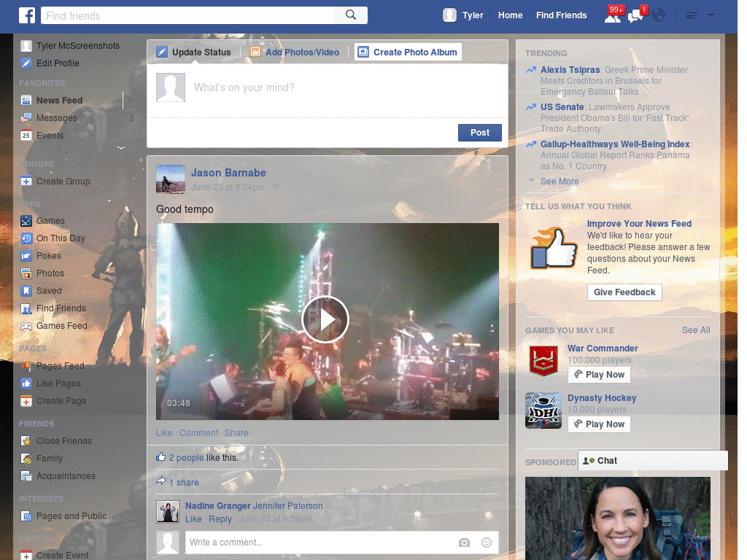This screenshot has height=560, width=747.
Task: Open Alexis Tsipras trending topic
Action: point(570,69)
